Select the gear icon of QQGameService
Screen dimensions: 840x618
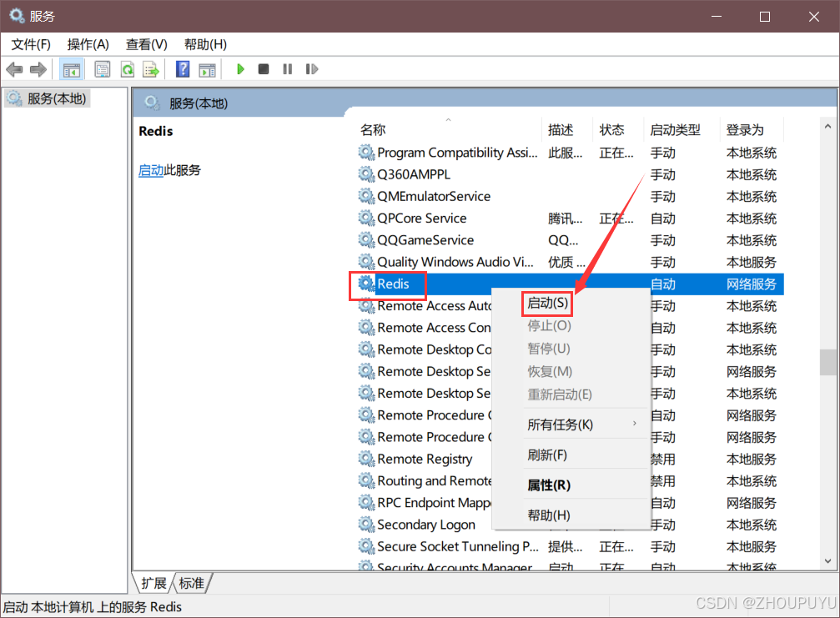[x=366, y=240]
